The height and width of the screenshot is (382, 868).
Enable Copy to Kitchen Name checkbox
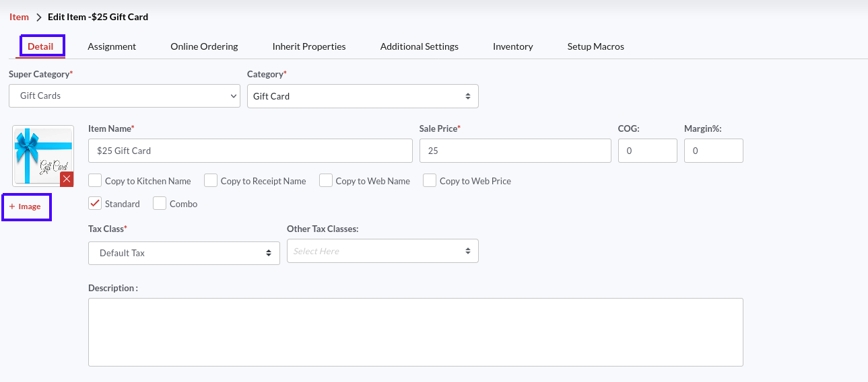tap(95, 180)
